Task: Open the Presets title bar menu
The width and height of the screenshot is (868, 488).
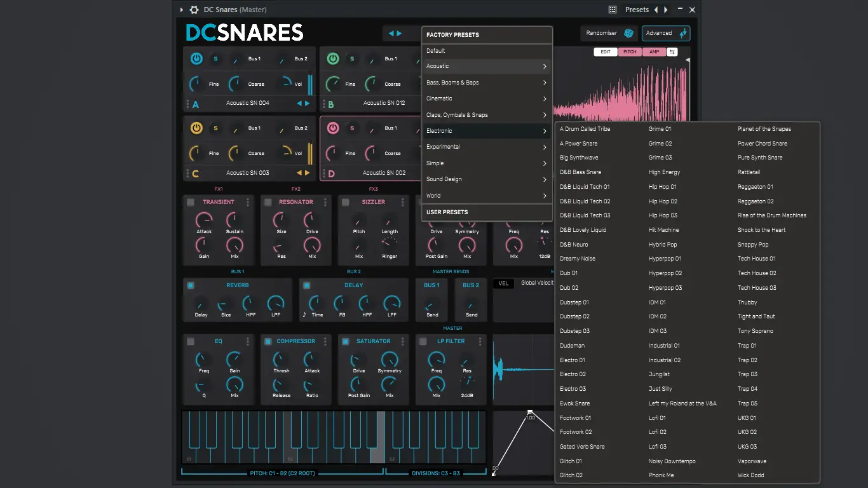Action: point(637,10)
